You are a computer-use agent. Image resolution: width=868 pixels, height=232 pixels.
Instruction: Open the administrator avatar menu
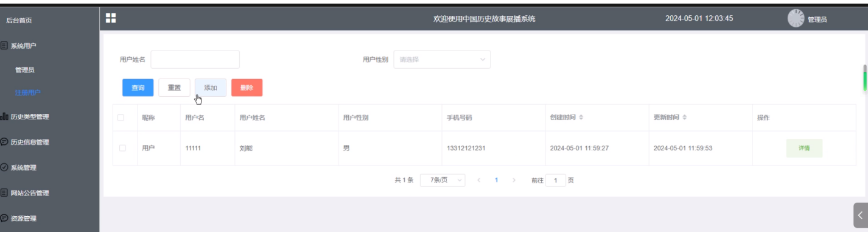[796, 18]
